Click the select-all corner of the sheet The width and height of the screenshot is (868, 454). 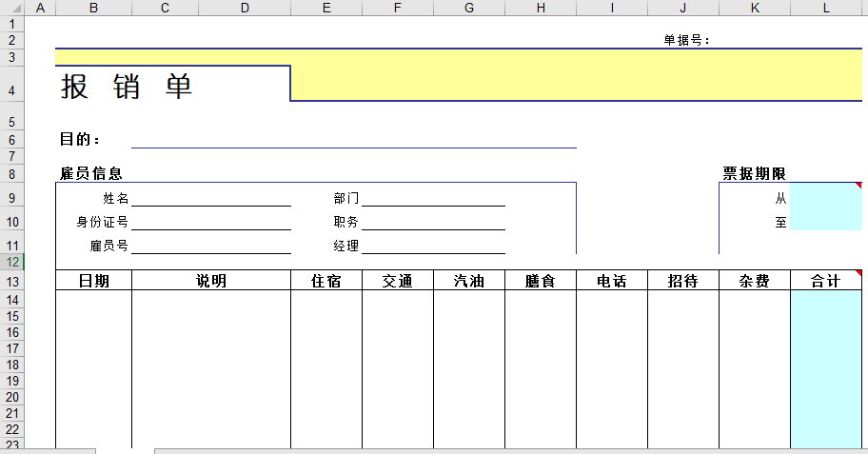click(11, 8)
